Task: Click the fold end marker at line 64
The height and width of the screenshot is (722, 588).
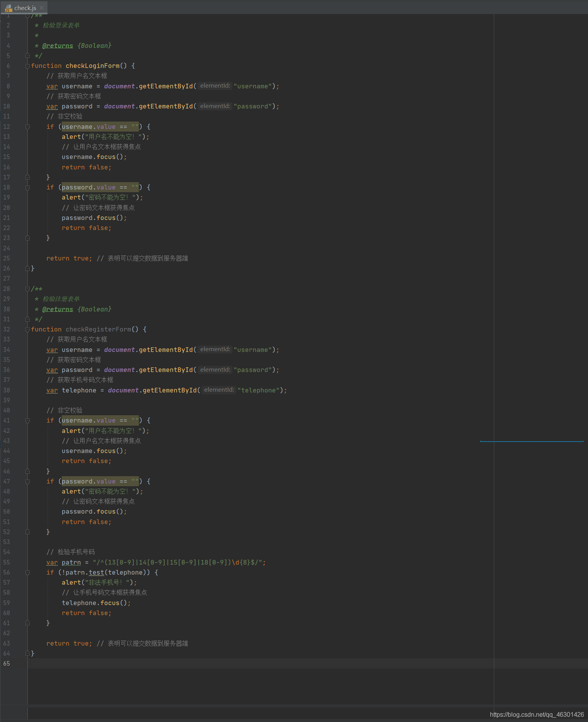Action: point(27,653)
